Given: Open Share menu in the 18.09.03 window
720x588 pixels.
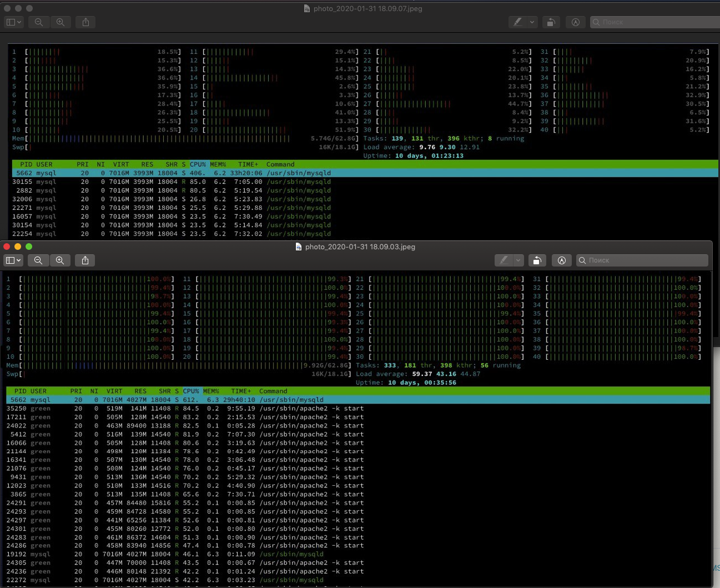Looking at the screenshot, I should (x=85, y=260).
